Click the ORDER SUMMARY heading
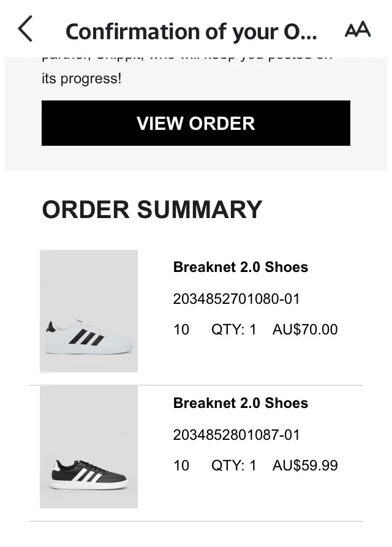This screenshot has width=392, height=547. pos(152,209)
